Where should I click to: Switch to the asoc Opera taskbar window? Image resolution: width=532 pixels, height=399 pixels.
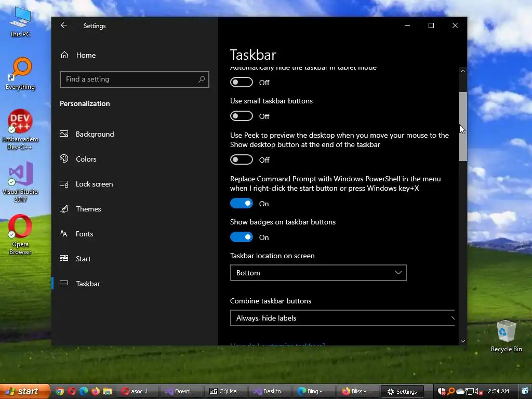click(137, 392)
